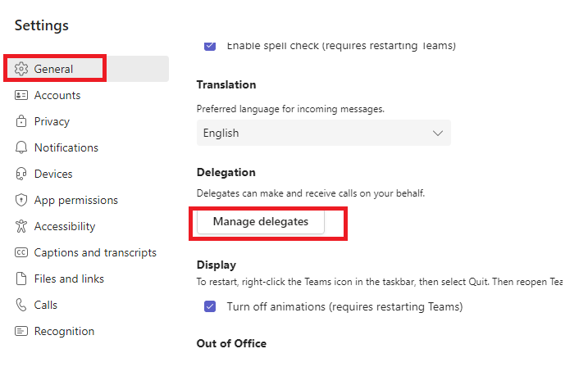Uncheck the Enable spell check checkbox
This screenshot has height=367, width=588.
[210, 46]
